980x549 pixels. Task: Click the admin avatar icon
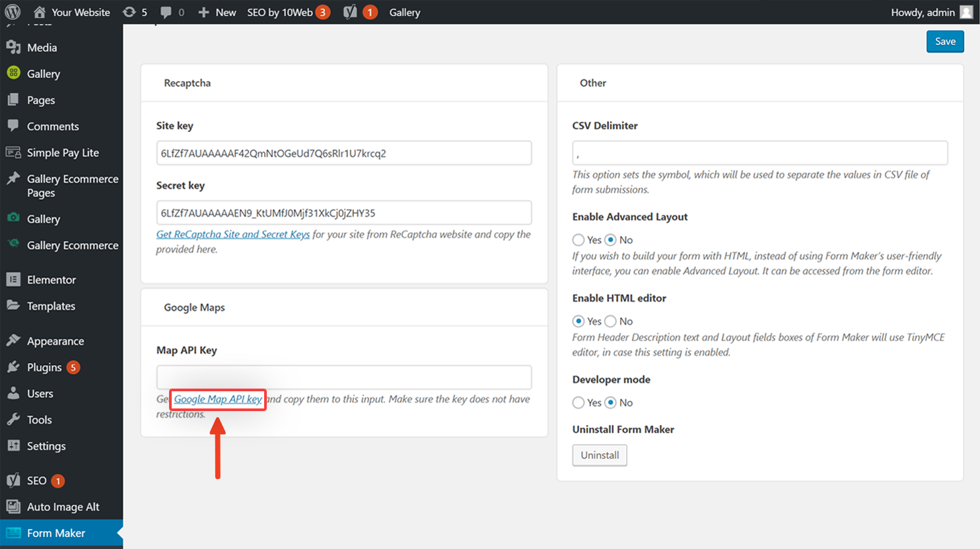pos(966,12)
